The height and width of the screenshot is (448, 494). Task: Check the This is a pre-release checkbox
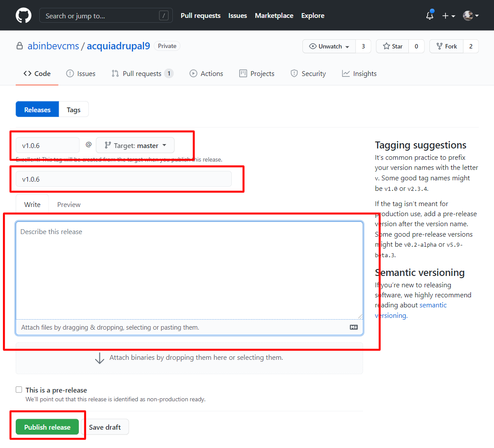pyautogui.click(x=19, y=389)
